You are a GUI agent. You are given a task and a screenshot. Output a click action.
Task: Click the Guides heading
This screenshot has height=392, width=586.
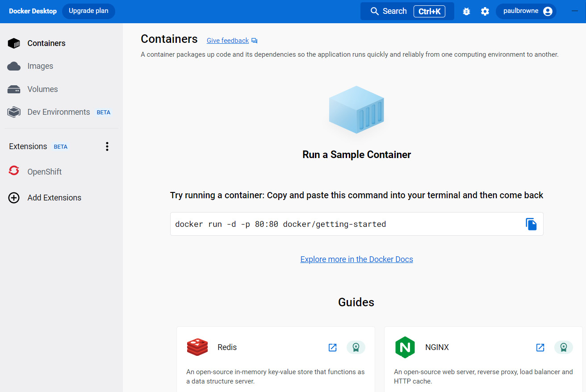(356, 302)
